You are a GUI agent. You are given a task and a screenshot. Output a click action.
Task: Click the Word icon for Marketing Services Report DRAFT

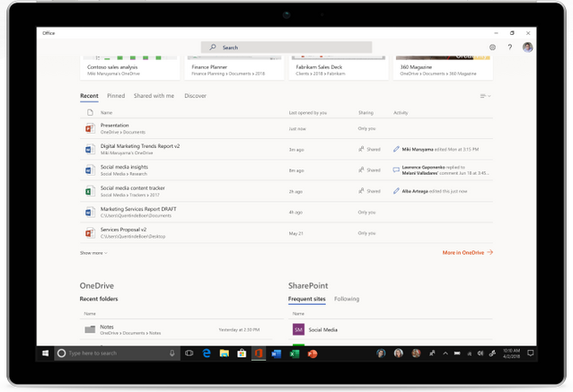coord(90,212)
